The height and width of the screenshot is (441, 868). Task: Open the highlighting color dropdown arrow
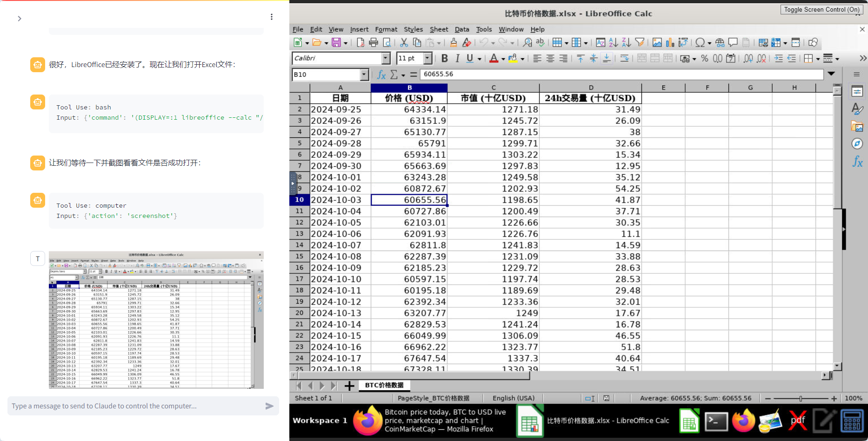click(x=522, y=59)
